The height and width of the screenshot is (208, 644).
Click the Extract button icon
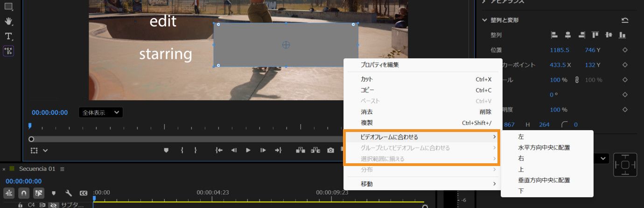click(315, 150)
